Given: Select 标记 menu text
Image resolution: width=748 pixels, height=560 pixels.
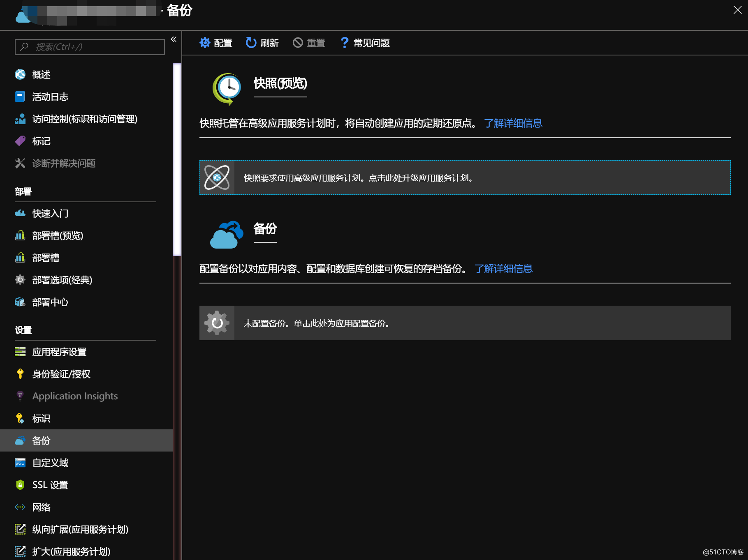Looking at the screenshot, I should (41, 141).
